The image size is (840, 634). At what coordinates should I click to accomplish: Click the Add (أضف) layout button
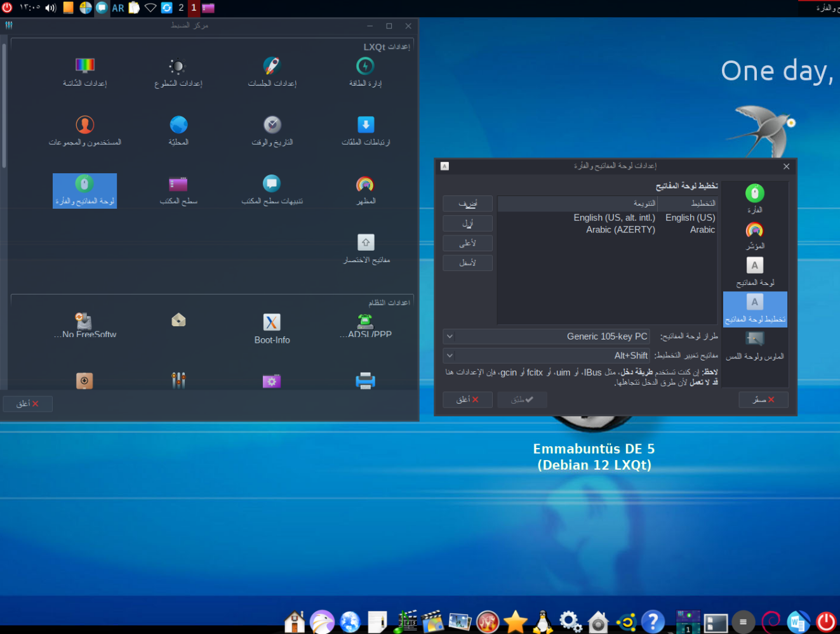(467, 203)
